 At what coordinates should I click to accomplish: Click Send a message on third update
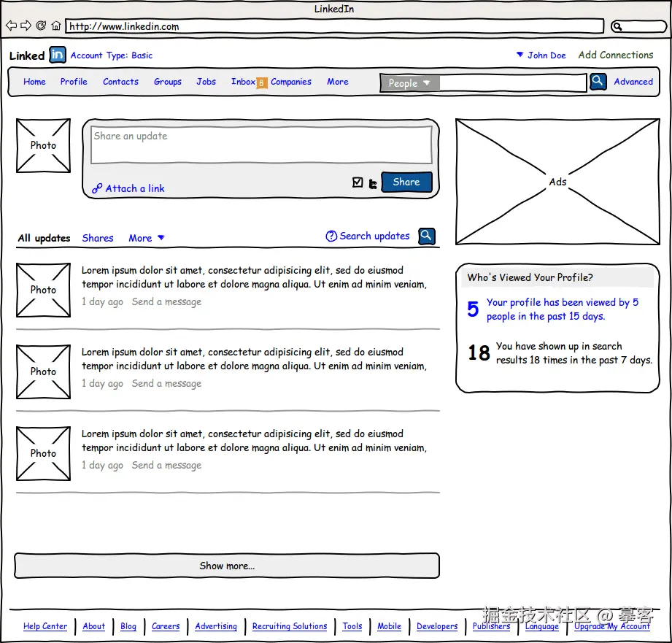coord(166,466)
